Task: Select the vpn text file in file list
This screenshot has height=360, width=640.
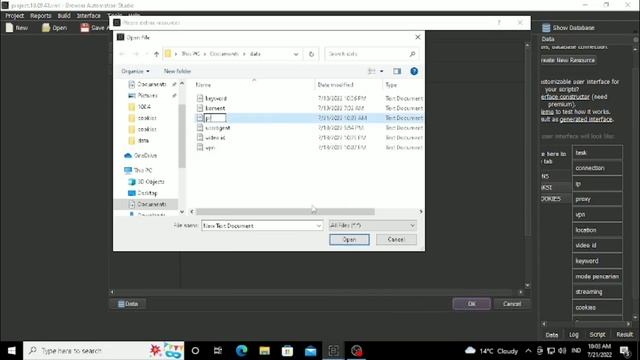Action: pos(210,147)
